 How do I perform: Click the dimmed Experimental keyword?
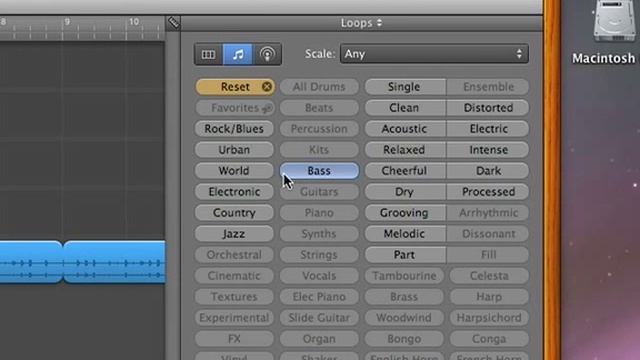(x=234, y=318)
